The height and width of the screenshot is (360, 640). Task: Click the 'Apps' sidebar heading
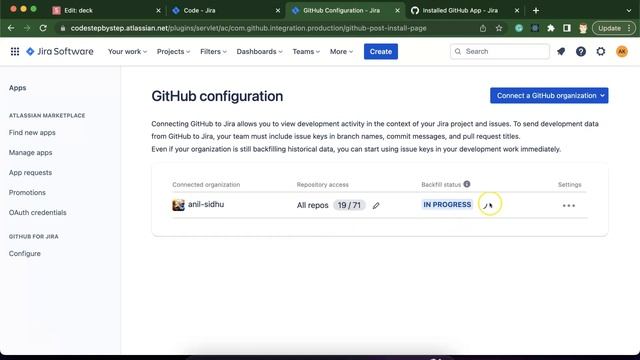(x=18, y=88)
